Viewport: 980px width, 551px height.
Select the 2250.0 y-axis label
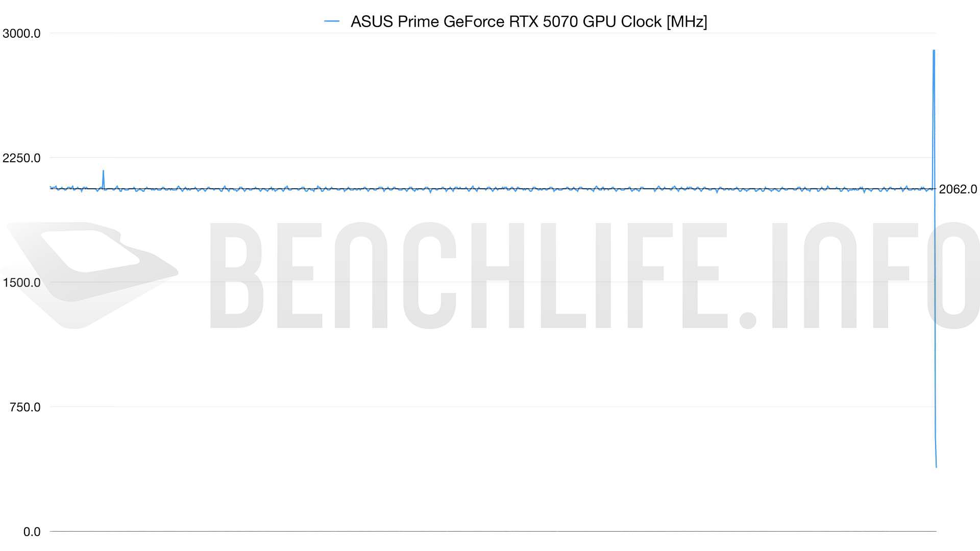(21, 158)
